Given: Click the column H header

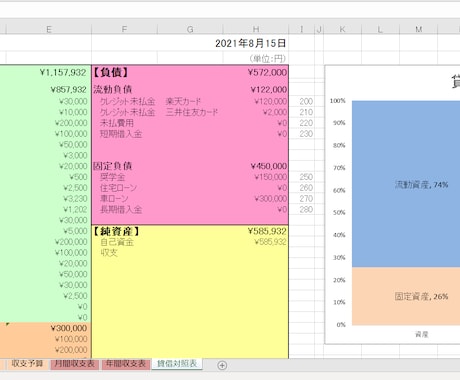Looking at the screenshot, I should point(256,29).
